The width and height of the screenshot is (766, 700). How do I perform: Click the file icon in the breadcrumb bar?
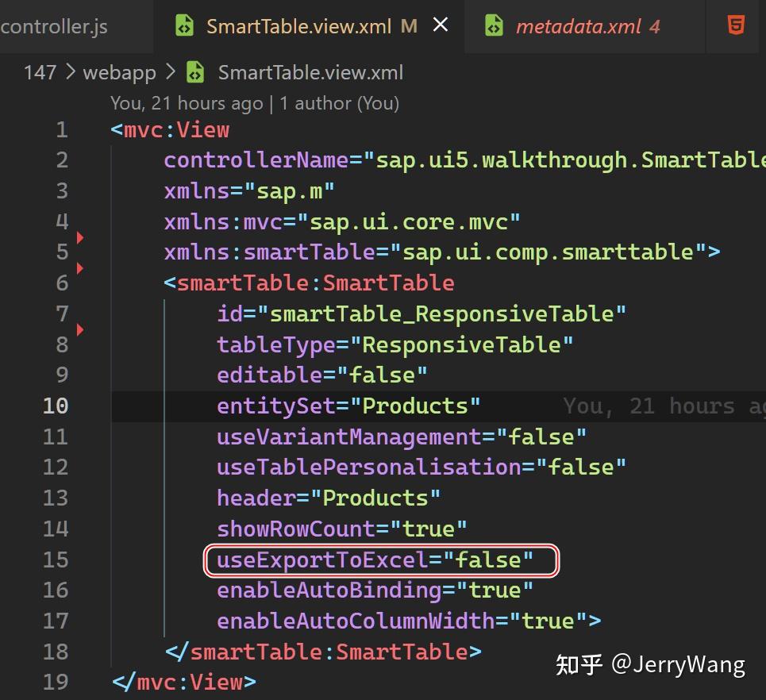(x=194, y=72)
